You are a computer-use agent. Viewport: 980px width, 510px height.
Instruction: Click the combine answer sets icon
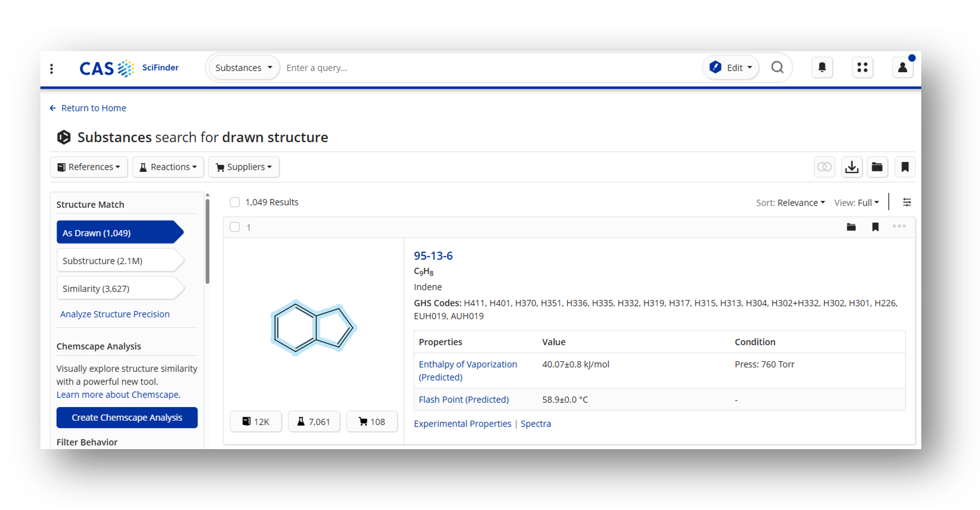[824, 167]
